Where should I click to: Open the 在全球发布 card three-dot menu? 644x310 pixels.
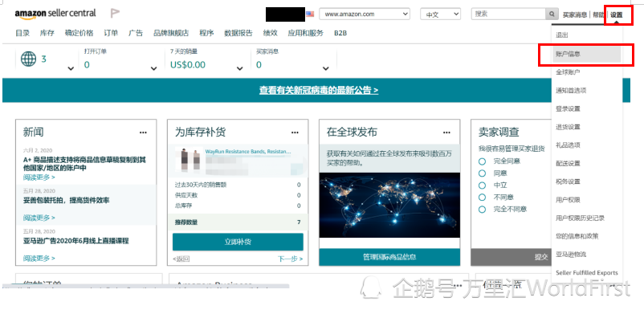(446, 133)
